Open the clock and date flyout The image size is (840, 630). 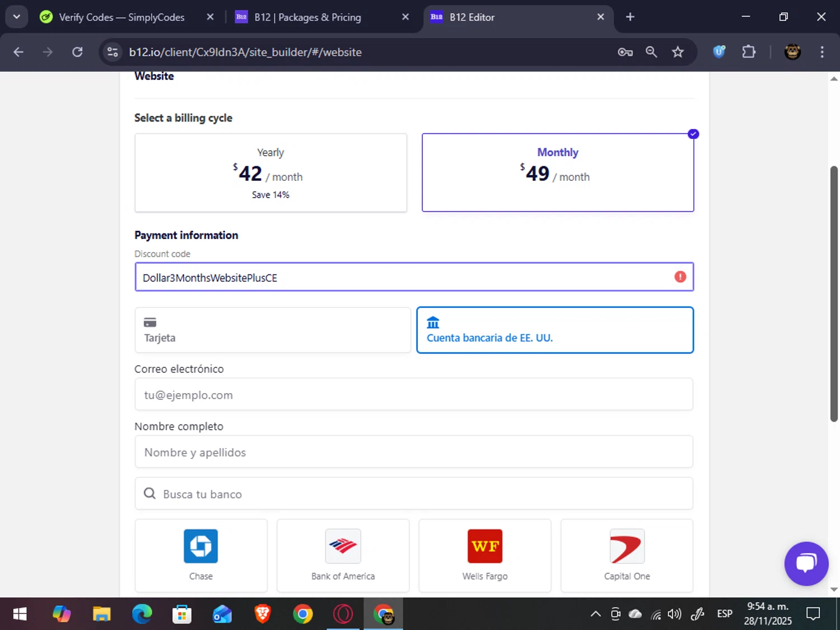[768, 614]
